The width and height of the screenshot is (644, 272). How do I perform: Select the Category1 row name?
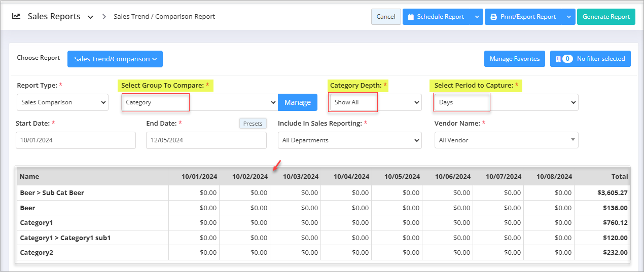[x=37, y=223]
